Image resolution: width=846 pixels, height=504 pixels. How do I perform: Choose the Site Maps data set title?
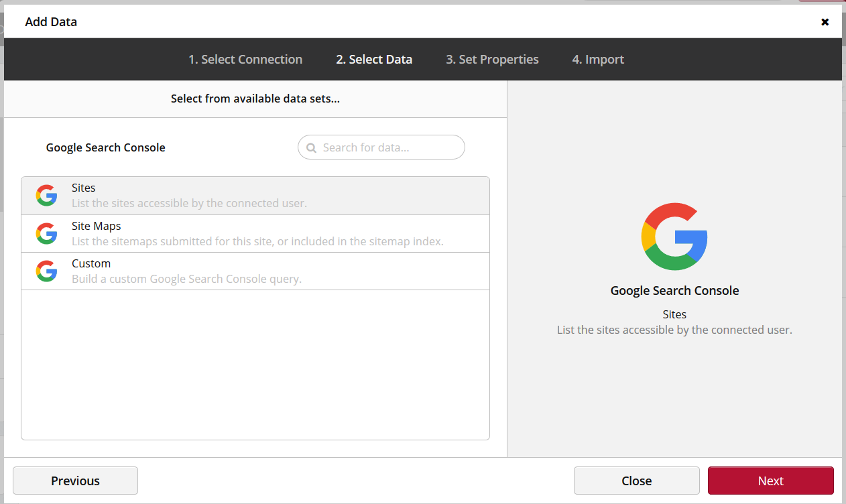[97, 226]
